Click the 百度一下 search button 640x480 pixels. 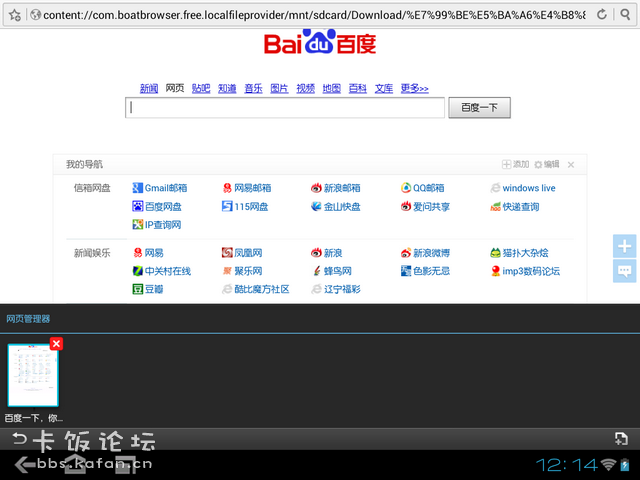click(480, 108)
